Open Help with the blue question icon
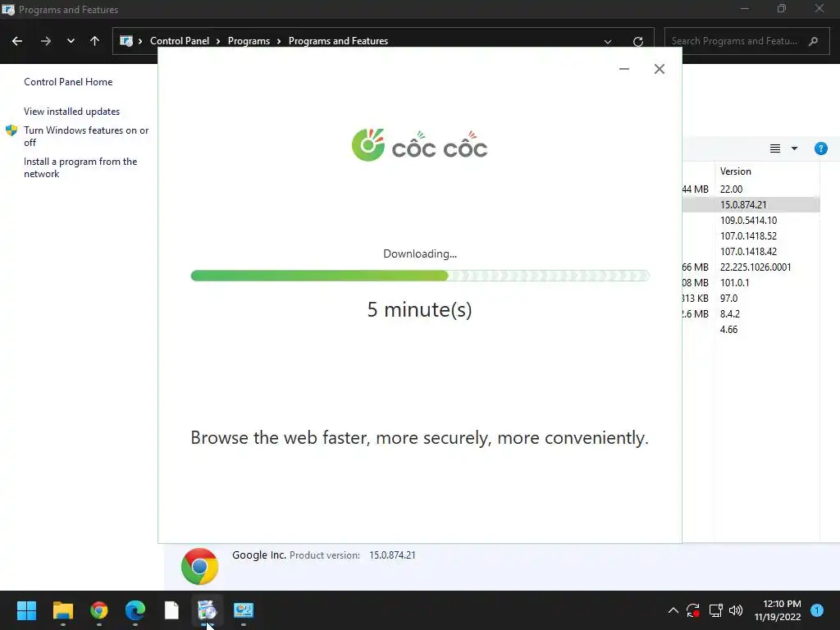This screenshot has width=840, height=630. point(820,148)
